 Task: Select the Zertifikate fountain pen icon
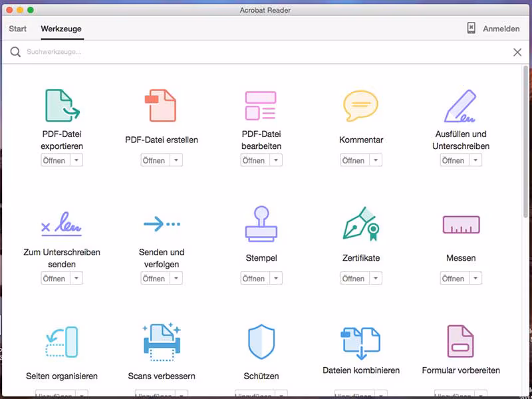(361, 223)
